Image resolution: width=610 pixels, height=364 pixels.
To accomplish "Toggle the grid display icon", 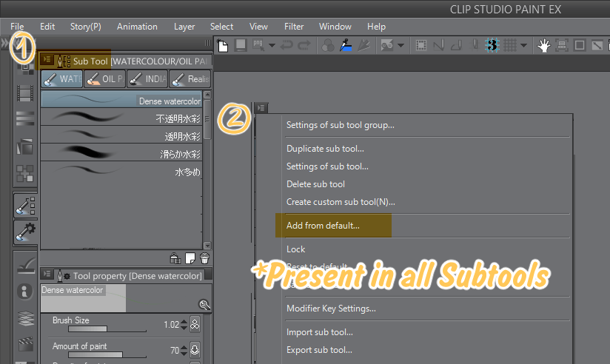I will pyautogui.click(x=510, y=45).
